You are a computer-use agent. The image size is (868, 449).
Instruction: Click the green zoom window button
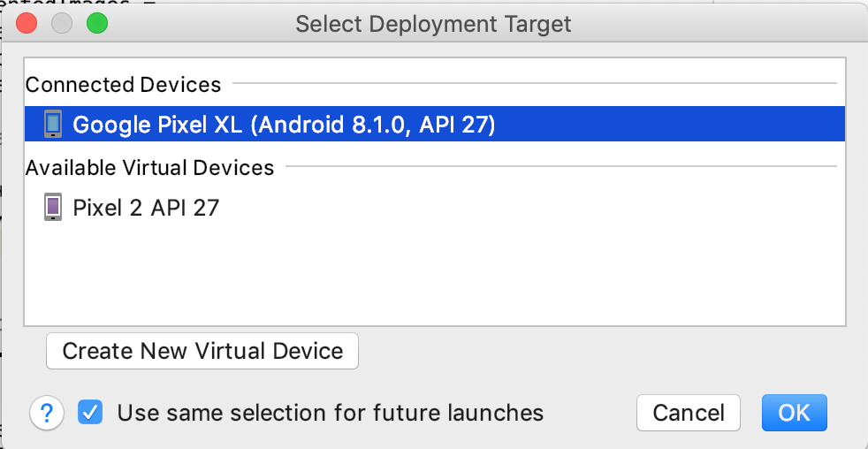tap(96, 24)
